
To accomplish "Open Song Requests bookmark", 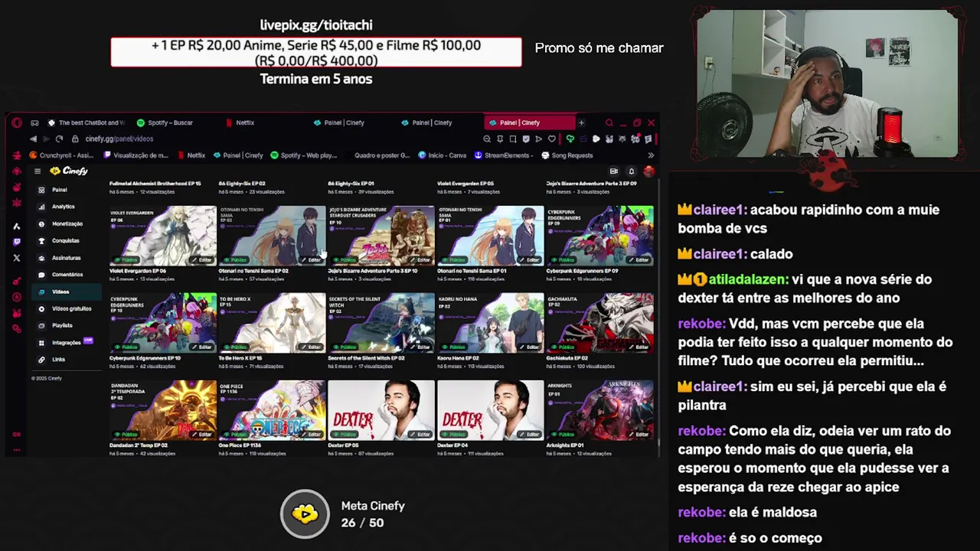I will 567,155.
